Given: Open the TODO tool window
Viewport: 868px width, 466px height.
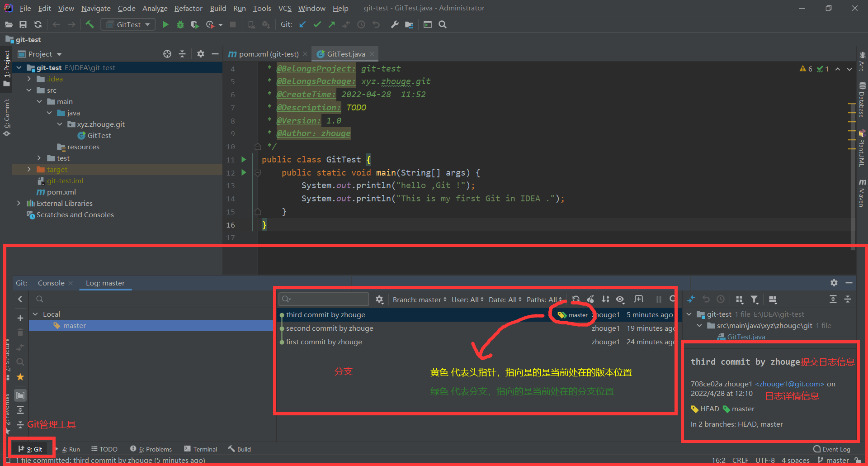Looking at the screenshot, I should [104, 449].
